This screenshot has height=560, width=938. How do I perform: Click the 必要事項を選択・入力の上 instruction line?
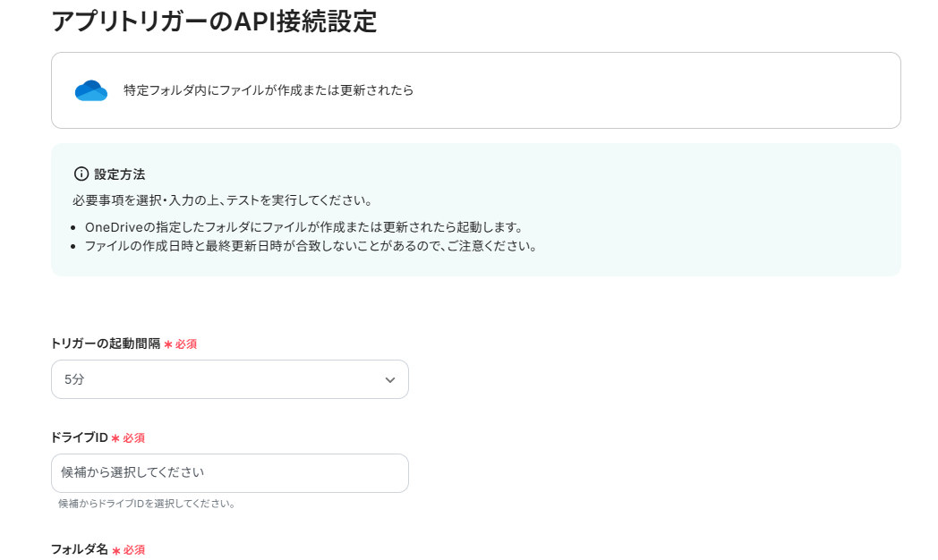click(x=222, y=199)
